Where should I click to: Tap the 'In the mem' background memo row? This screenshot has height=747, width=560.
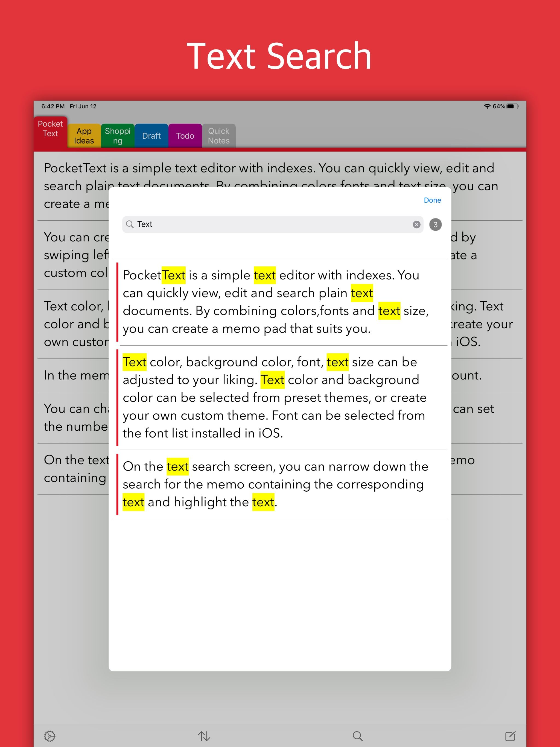click(73, 375)
